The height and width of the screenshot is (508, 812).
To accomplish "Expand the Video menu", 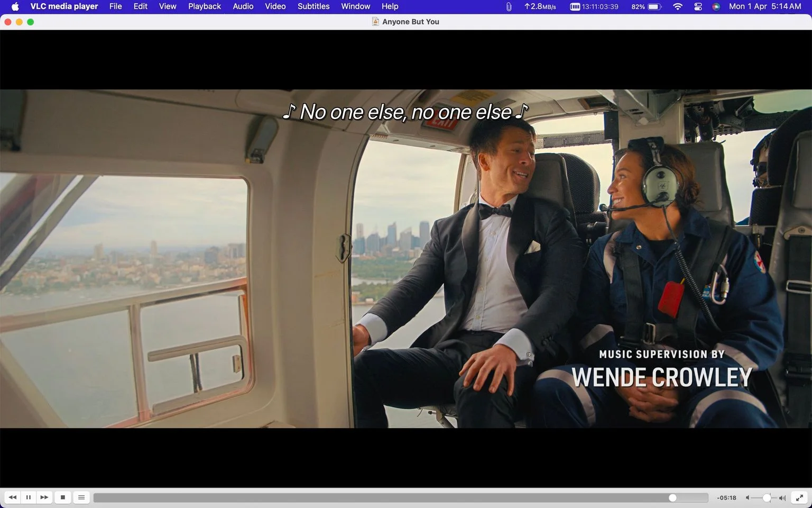I will 275,6.
